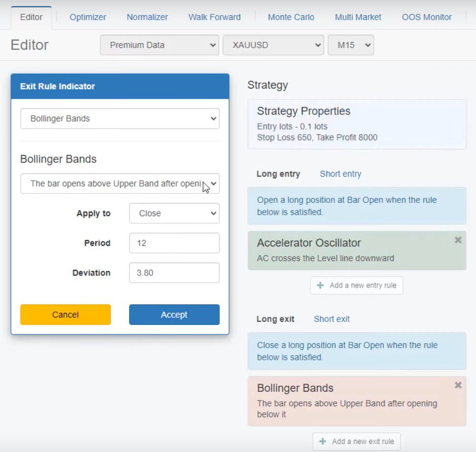Open the Apply to Close dropdown
476x452 pixels.
point(174,214)
